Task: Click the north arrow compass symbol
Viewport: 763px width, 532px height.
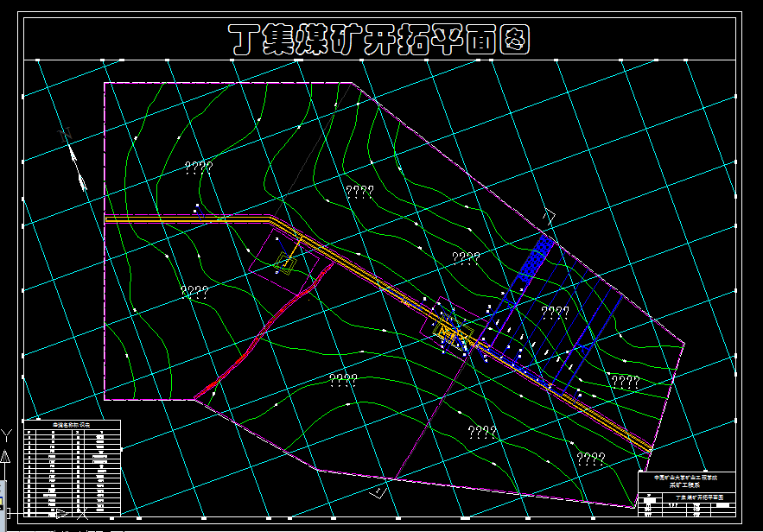Action: [74, 160]
